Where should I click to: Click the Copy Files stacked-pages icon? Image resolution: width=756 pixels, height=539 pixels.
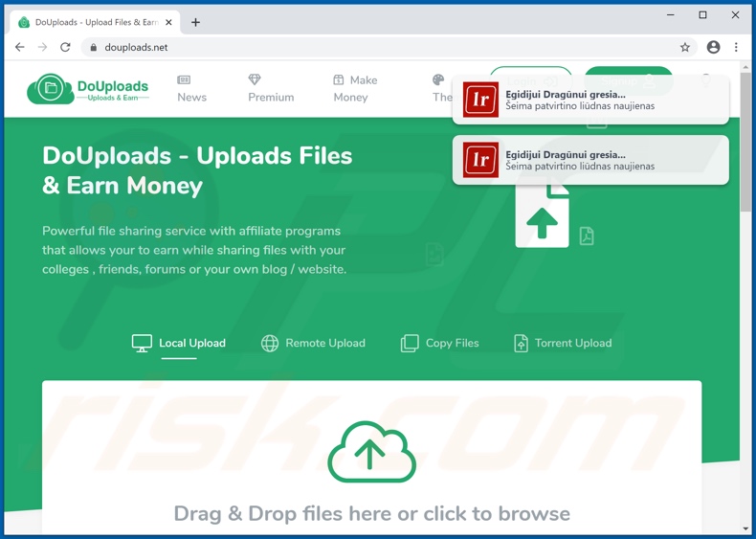point(410,344)
